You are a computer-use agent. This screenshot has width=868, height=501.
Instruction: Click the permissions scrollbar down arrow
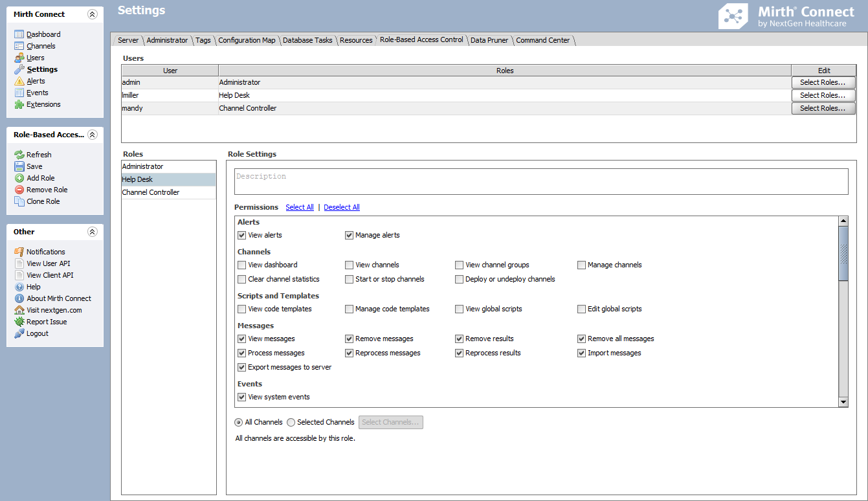click(843, 402)
